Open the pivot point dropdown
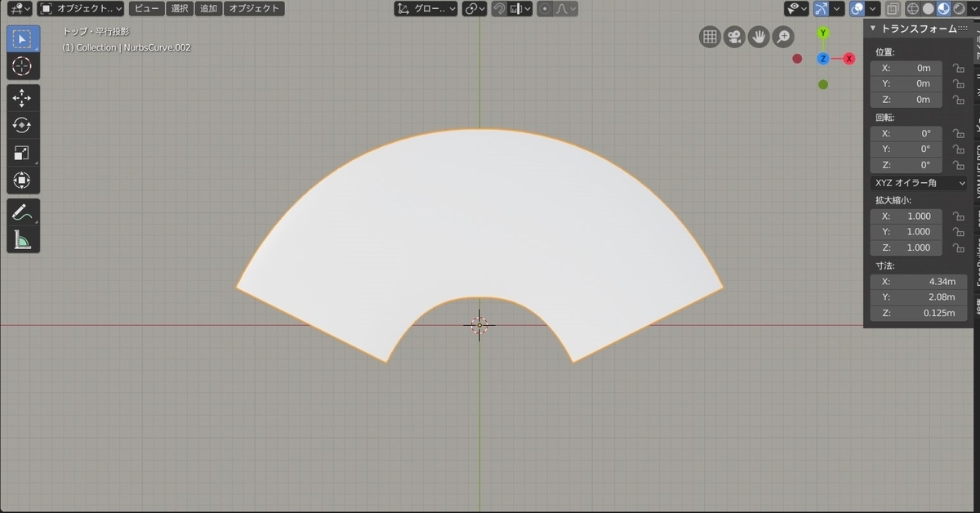Screen dimensions: 980x513 (x=474, y=9)
